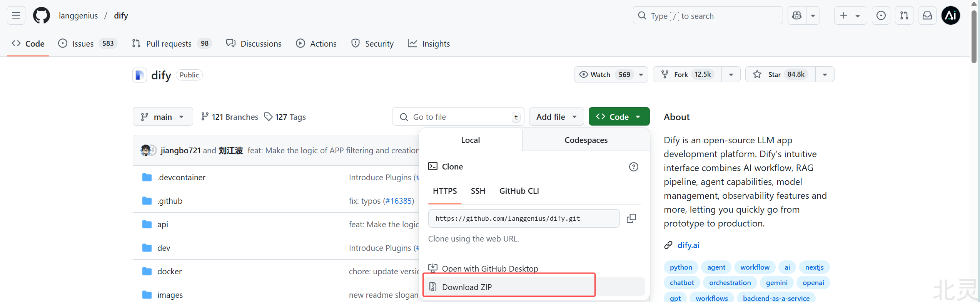Open the api folder
This screenshot has width=980, height=302.
point(162,225)
